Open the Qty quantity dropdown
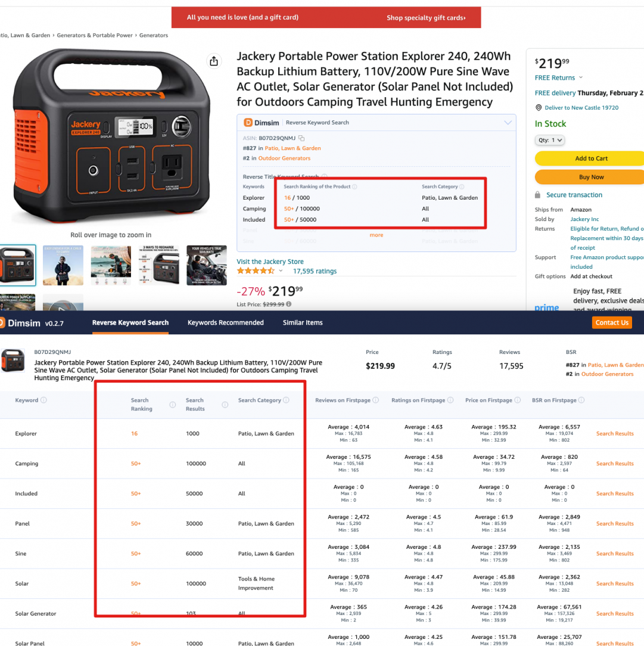The image size is (644, 646). (x=549, y=140)
